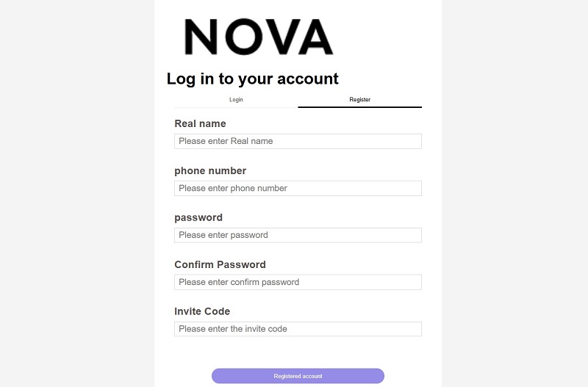Click into the password field

click(298, 235)
